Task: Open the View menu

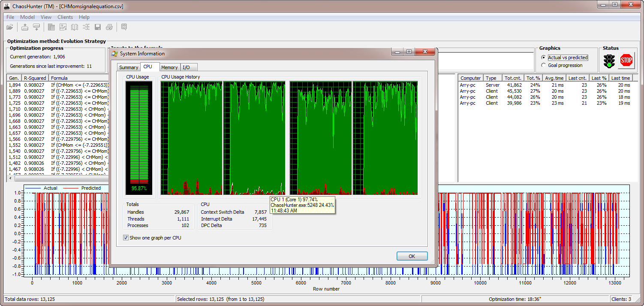Action: point(46,17)
